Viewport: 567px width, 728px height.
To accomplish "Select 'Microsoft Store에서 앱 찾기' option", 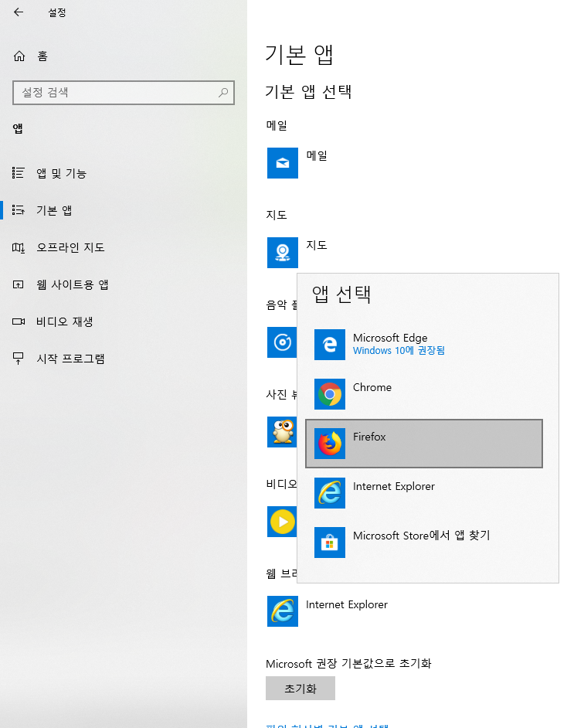I will (424, 543).
